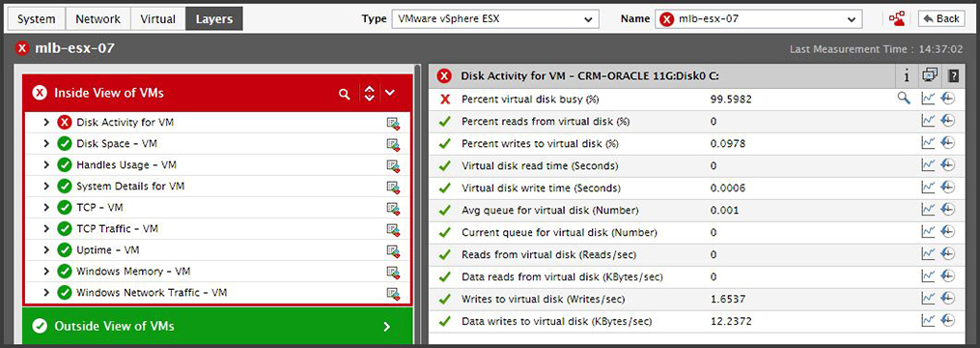The height and width of the screenshot is (348, 980).
Task: Open the history icon for Percent writes to virtual disk
Action: (x=948, y=143)
